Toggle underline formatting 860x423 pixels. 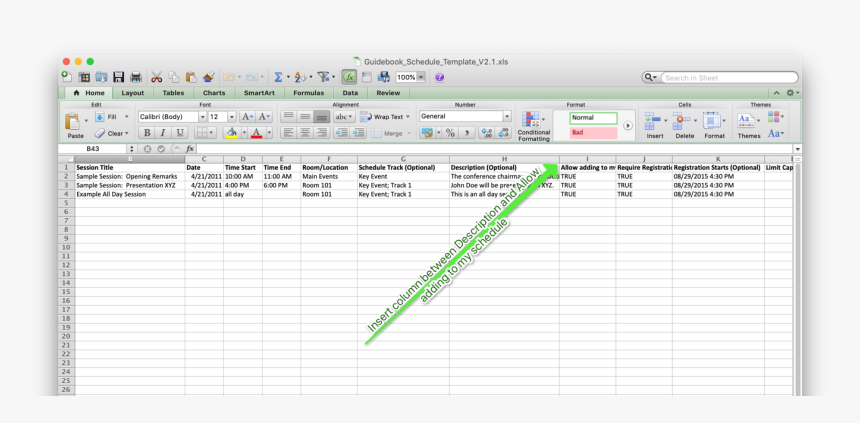179,133
